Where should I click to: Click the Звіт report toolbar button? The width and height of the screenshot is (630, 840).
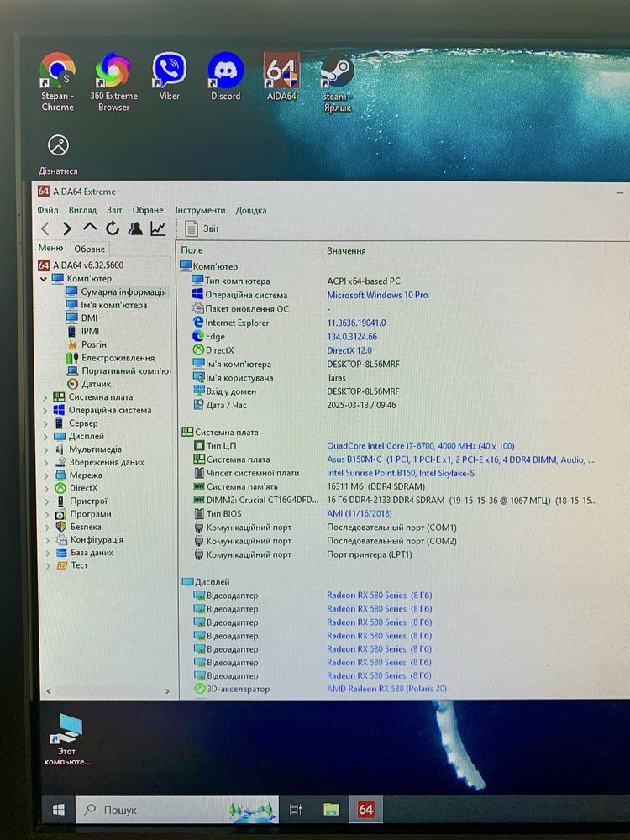tap(202, 228)
